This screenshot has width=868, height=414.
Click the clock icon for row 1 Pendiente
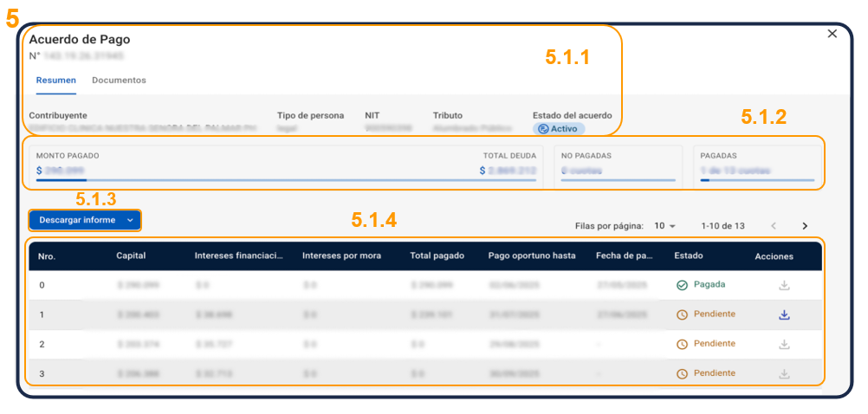pyautogui.click(x=682, y=314)
